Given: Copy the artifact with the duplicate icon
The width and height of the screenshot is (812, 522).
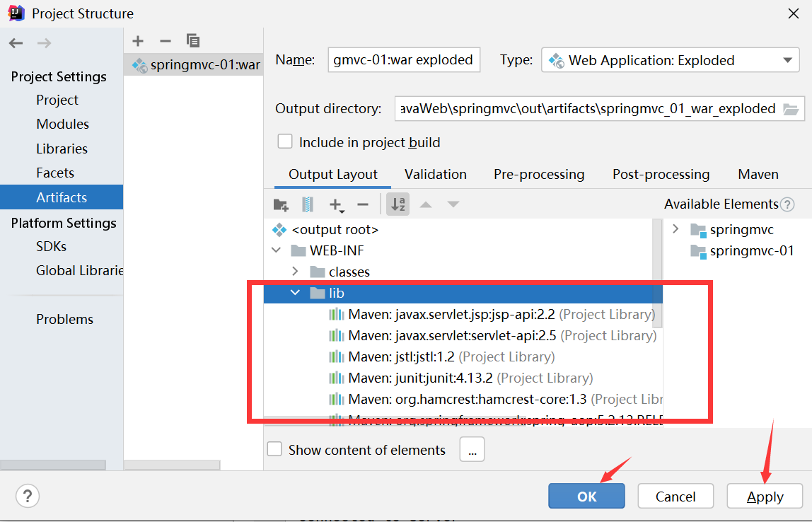Looking at the screenshot, I should 193,40.
